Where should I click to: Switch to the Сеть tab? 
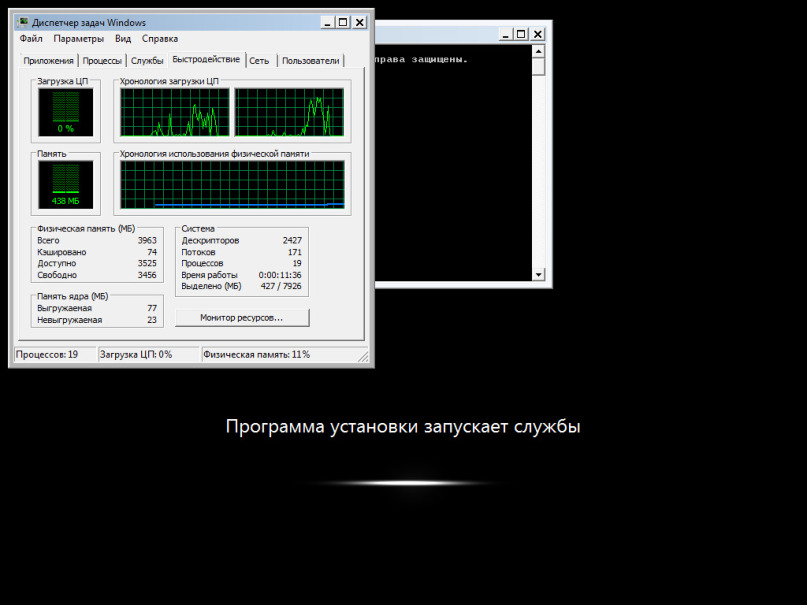pyautogui.click(x=259, y=61)
